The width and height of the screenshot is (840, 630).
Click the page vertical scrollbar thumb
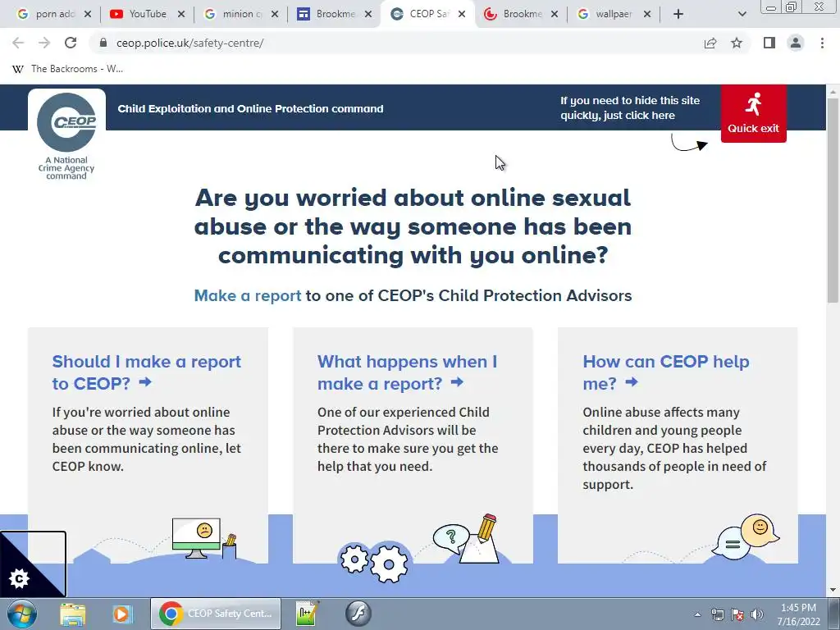833,200
